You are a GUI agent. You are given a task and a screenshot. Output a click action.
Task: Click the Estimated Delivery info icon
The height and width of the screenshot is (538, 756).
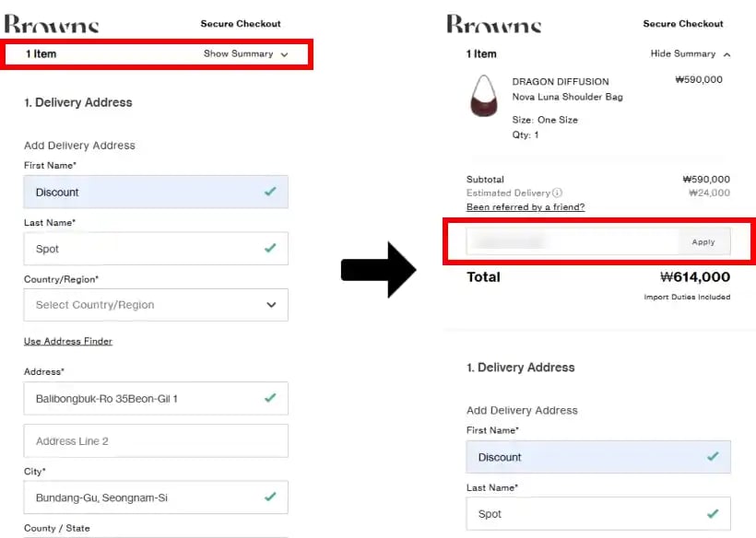point(557,193)
